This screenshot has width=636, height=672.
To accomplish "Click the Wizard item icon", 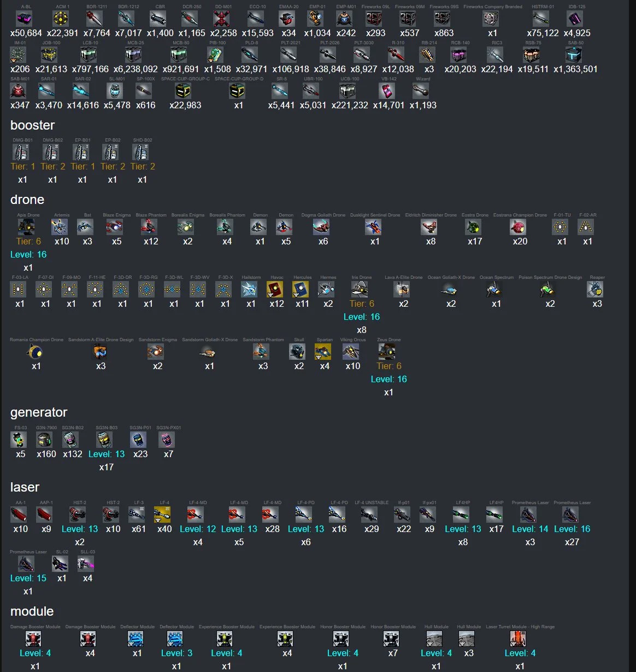I will coord(422,91).
